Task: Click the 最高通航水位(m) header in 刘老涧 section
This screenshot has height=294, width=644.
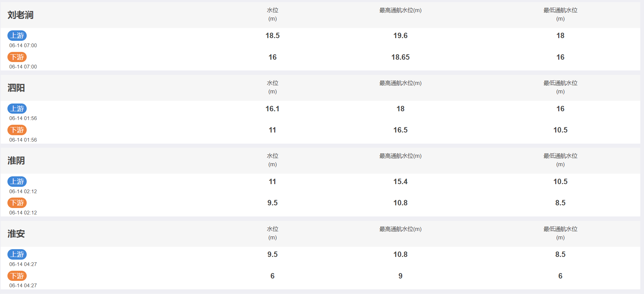Action: point(401,10)
